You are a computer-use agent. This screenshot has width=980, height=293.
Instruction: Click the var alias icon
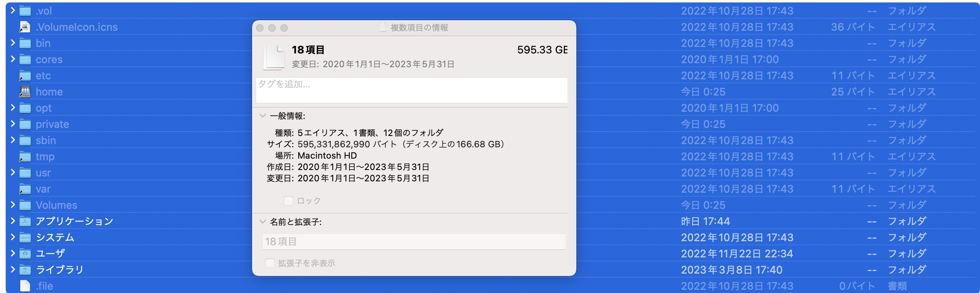click(24, 189)
